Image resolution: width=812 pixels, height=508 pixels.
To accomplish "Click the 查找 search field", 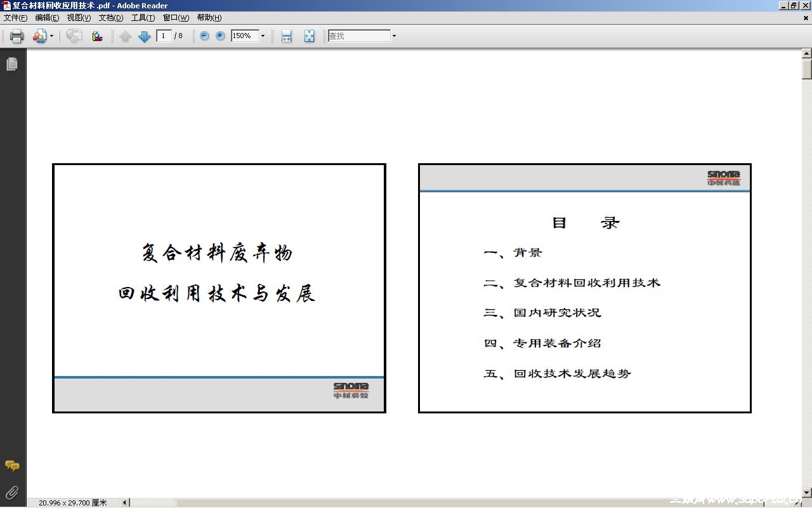I will pos(359,36).
